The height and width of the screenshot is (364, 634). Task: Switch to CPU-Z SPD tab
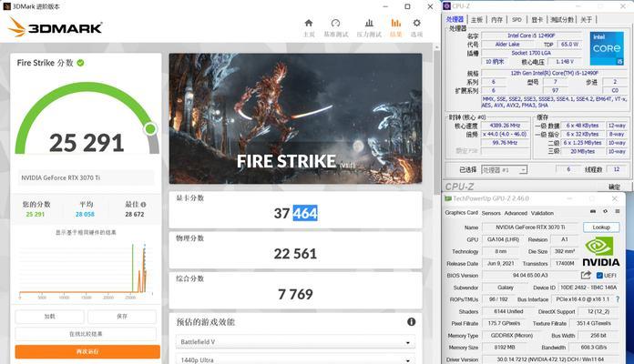(x=516, y=19)
